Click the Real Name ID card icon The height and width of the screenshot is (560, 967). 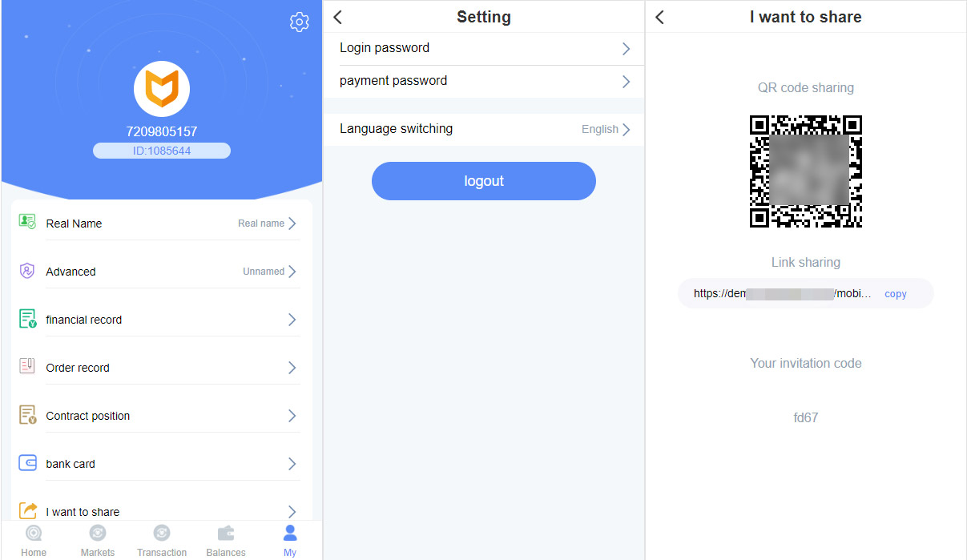pos(27,222)
